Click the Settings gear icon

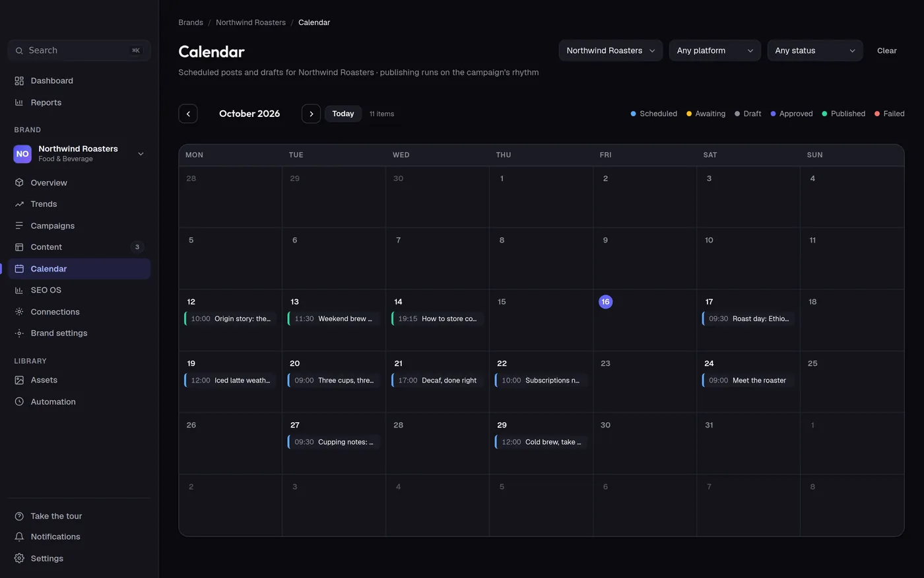(19, 558)
